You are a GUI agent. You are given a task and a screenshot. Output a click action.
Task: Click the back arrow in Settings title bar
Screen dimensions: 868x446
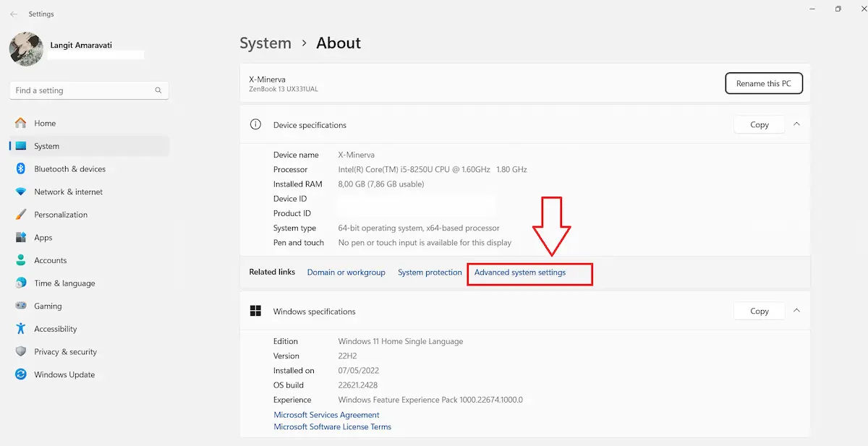14,14
